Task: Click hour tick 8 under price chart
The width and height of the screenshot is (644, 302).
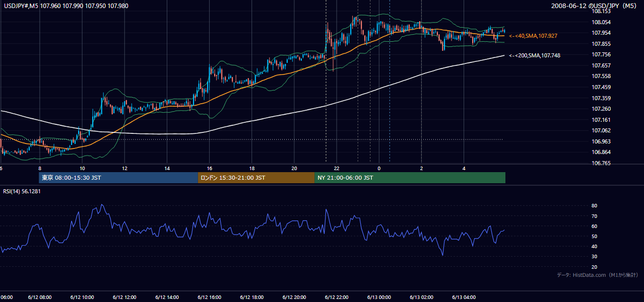Action: coord(39,169)
